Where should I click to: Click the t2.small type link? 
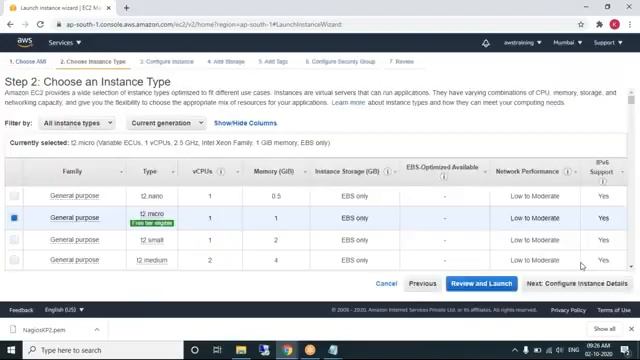(152, 240)
